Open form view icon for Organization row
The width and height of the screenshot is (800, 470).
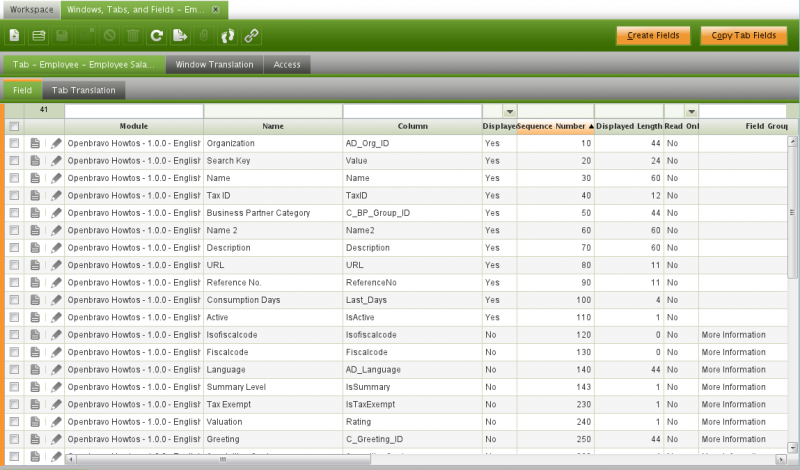coord(35,144)
